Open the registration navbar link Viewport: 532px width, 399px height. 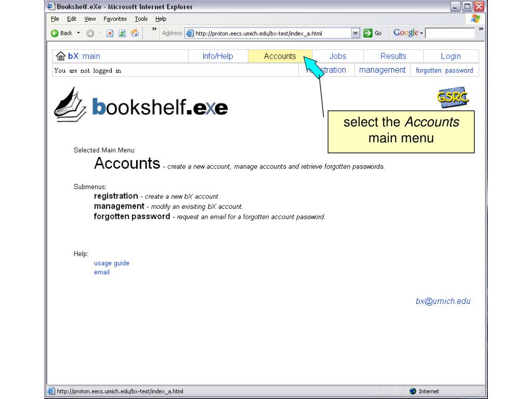[x=326, y=70]
